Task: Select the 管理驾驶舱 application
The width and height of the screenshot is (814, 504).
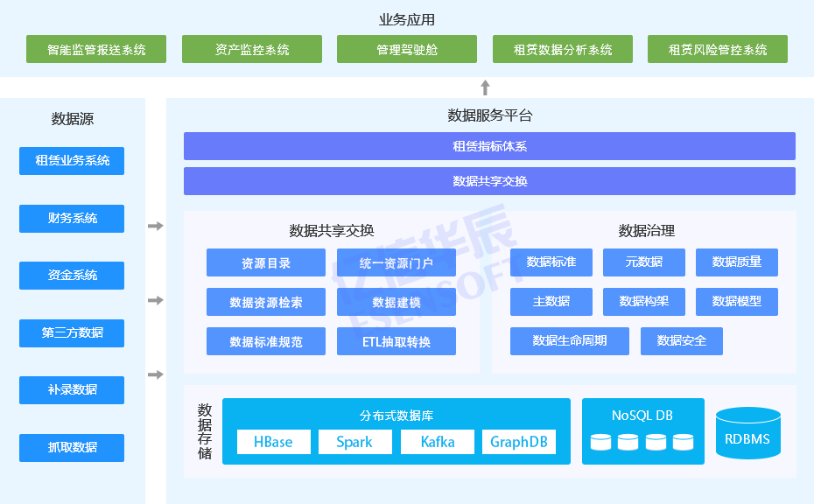Action: pyautogui.click(x=407, y=50)
